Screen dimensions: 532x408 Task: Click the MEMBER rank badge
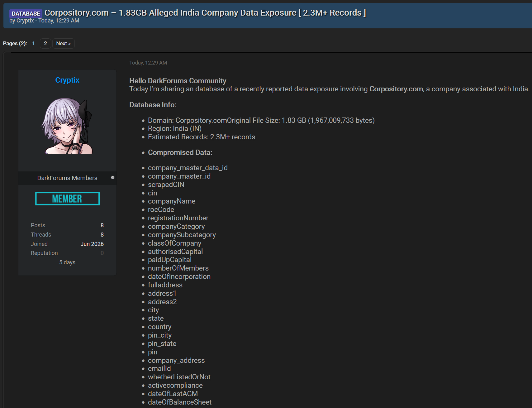(x=68, y=199)
